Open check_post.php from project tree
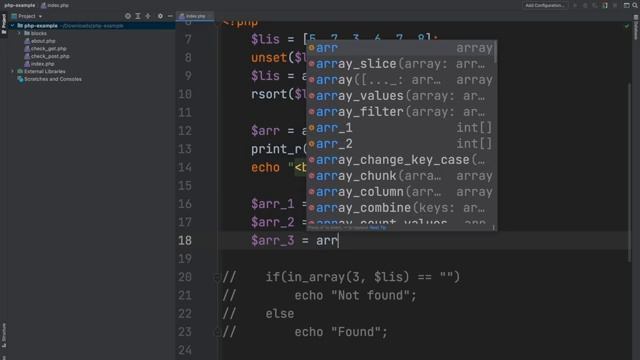 coord(50,56)
